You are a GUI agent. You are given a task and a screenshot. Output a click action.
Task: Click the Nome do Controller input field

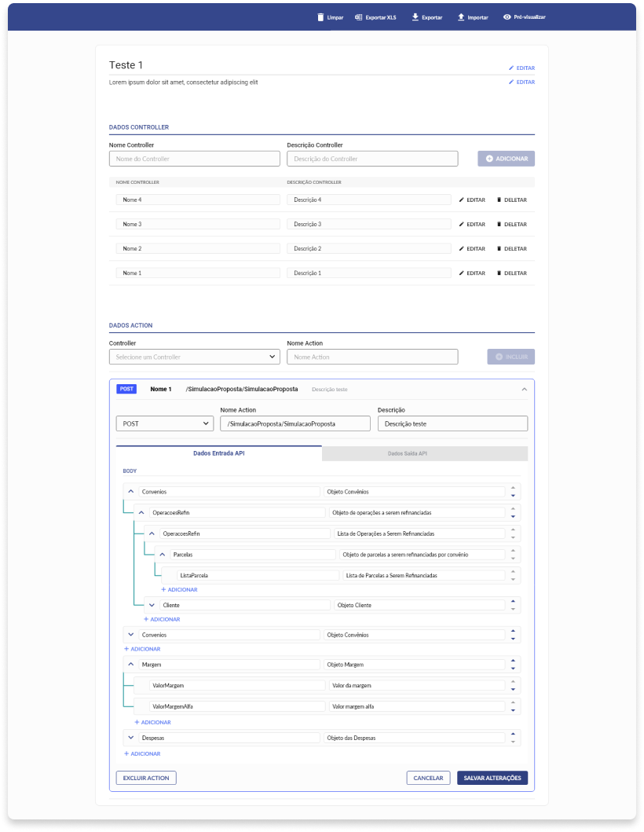click(x=194, y=159)
